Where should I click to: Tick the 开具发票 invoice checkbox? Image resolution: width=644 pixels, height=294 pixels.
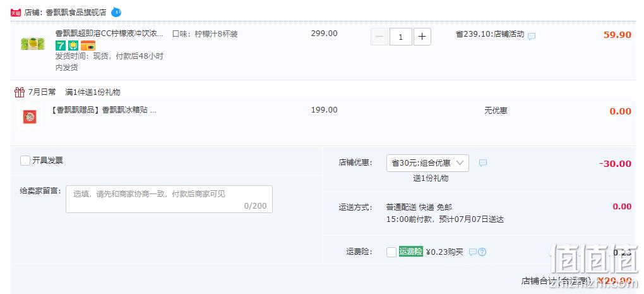25,161
